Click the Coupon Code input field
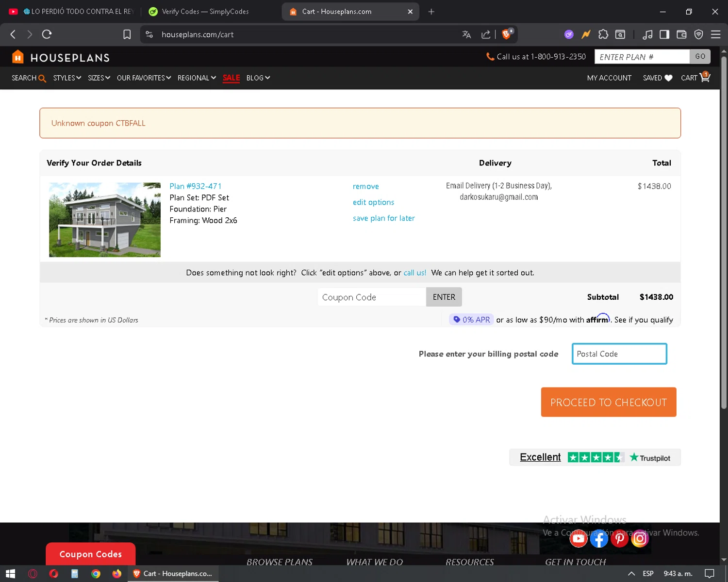This screenshot has width=728, height=582. [x=372, y=297]
